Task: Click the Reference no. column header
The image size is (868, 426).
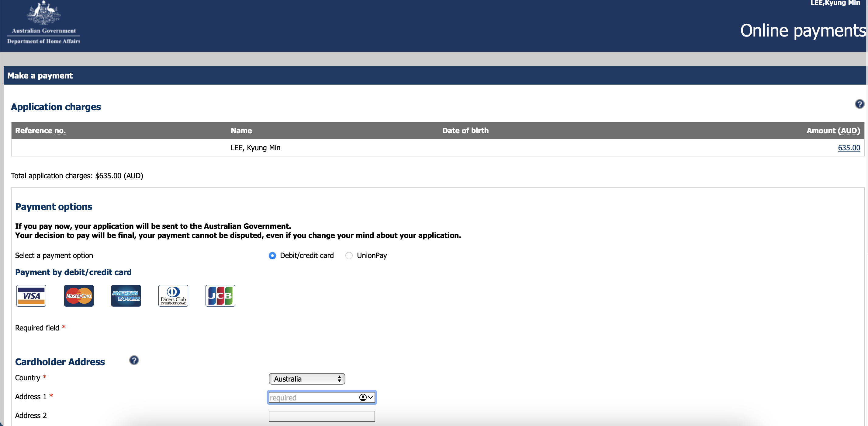Action: pyautogui.click(x=40, y=131)
